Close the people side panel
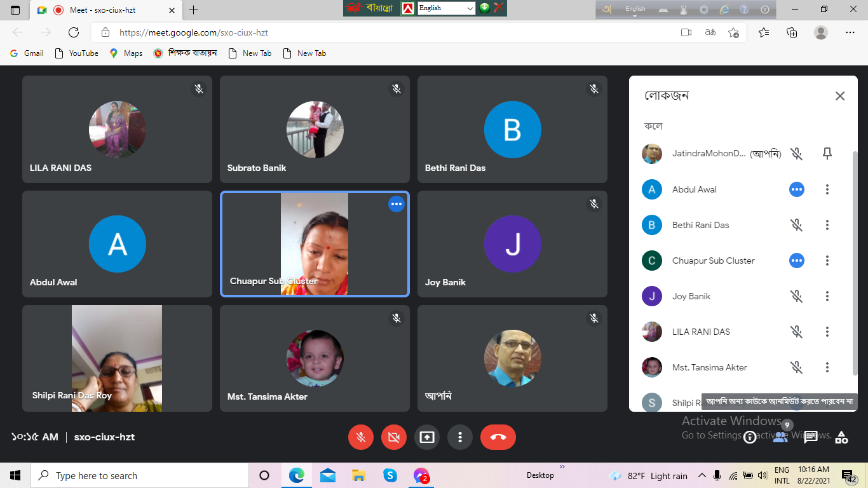Viewport: 868px width, 488px height. click(840, 96)
